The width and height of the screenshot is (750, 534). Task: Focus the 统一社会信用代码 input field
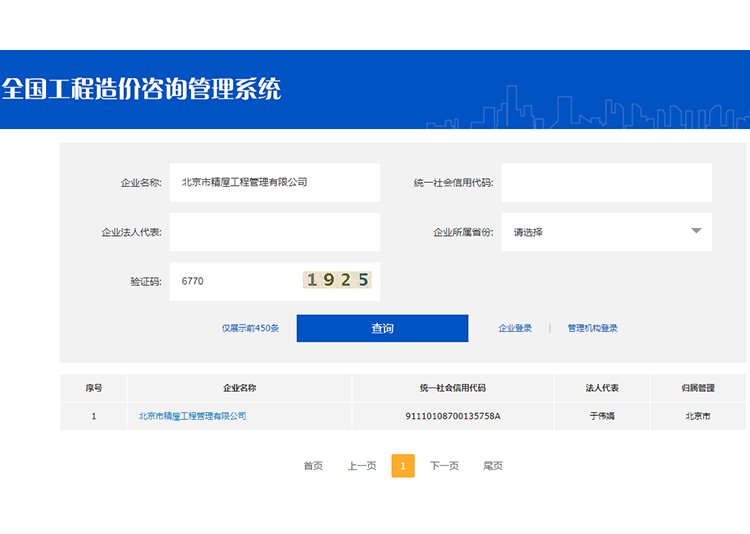point(606,182)
